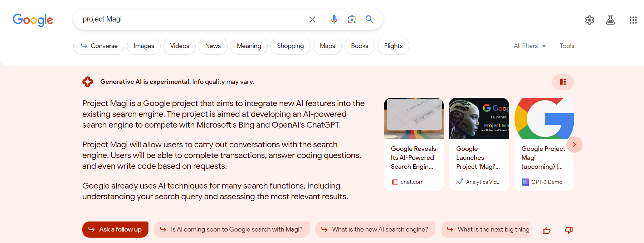Click the magnifying glass search button

tap(369, 19)
